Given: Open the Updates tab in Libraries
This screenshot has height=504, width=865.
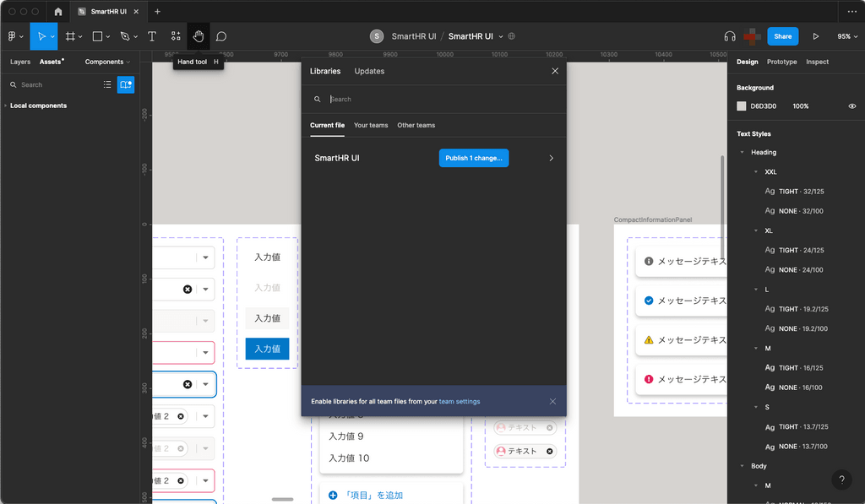Looking at the screenshot, I should point(369,71).
